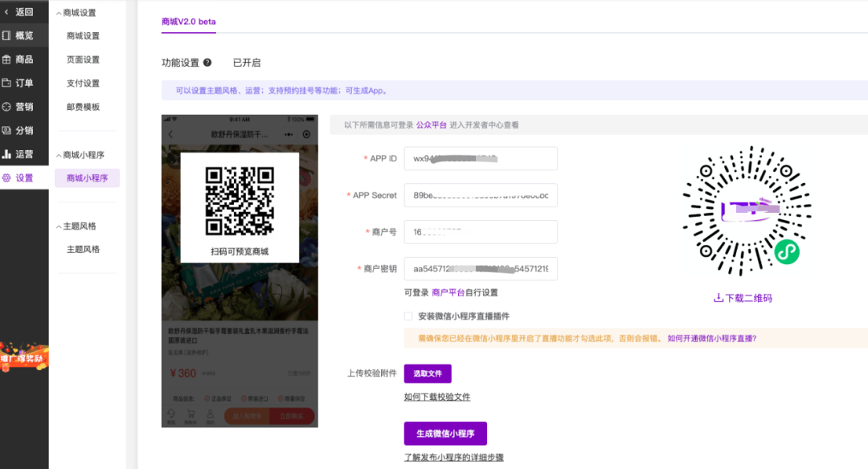Click the 生成微信小程序 button
This screenshot has width=868, height=469.
click(x=445, y=434)
